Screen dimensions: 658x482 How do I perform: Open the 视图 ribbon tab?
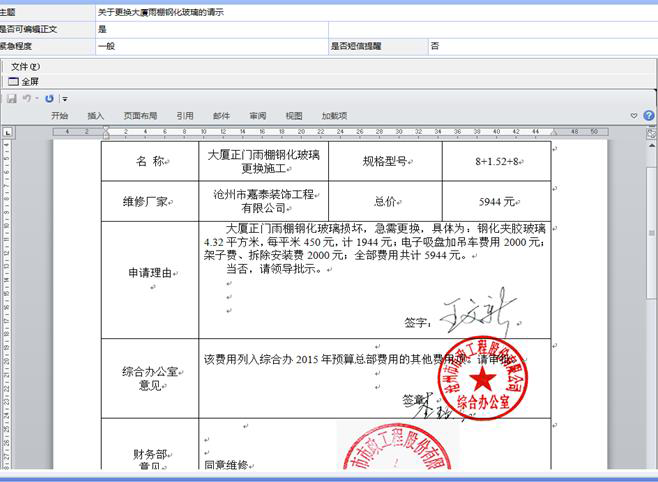(294, 116)
